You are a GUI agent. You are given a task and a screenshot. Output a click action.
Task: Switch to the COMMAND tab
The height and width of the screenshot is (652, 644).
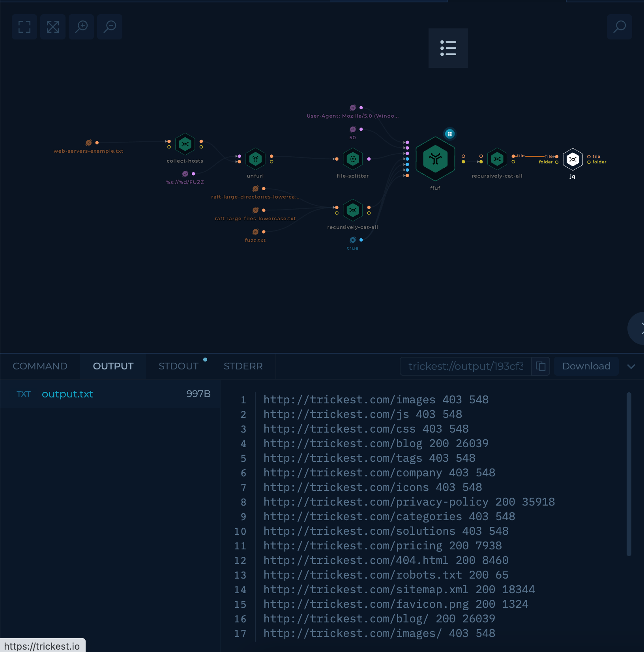coord(40,366)
